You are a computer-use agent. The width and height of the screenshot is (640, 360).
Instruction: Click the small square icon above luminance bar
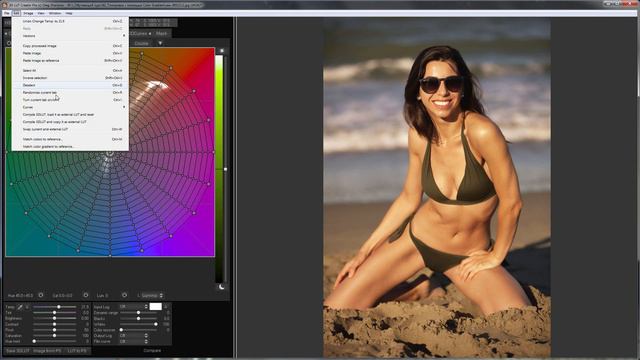pyautogui.click(x=222, y=51)
